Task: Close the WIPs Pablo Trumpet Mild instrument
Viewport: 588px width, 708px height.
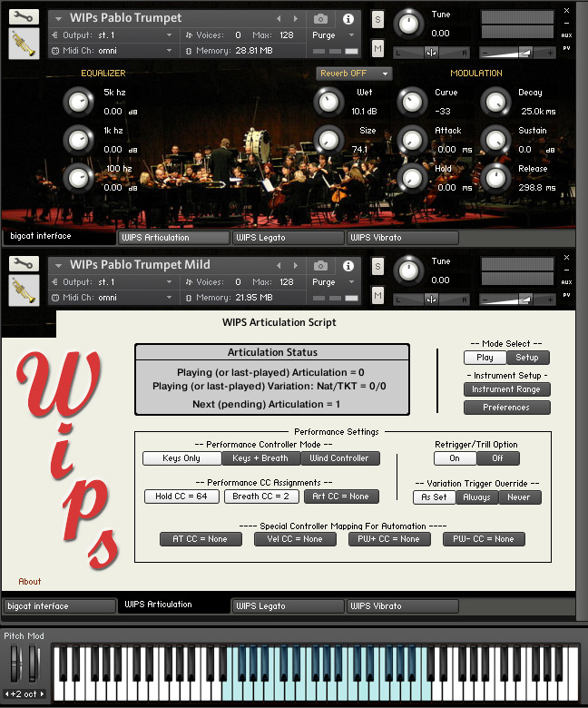Action: (566, 257)
